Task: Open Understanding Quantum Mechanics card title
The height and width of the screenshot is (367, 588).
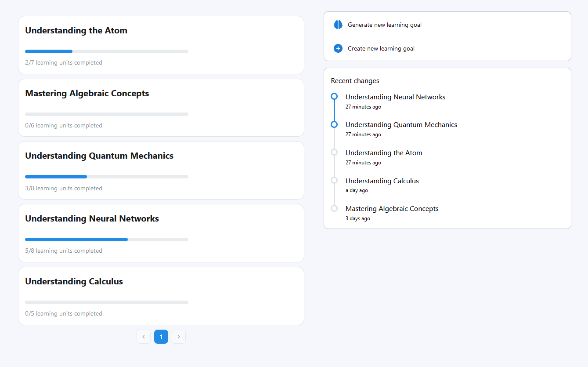Action: [99, 156]
